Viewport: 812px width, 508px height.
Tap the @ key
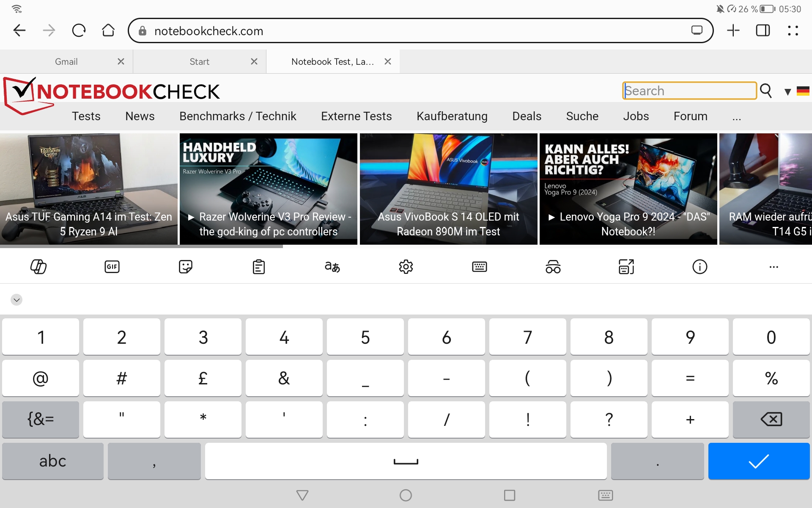pyautogui.click(x=41, y=378)
